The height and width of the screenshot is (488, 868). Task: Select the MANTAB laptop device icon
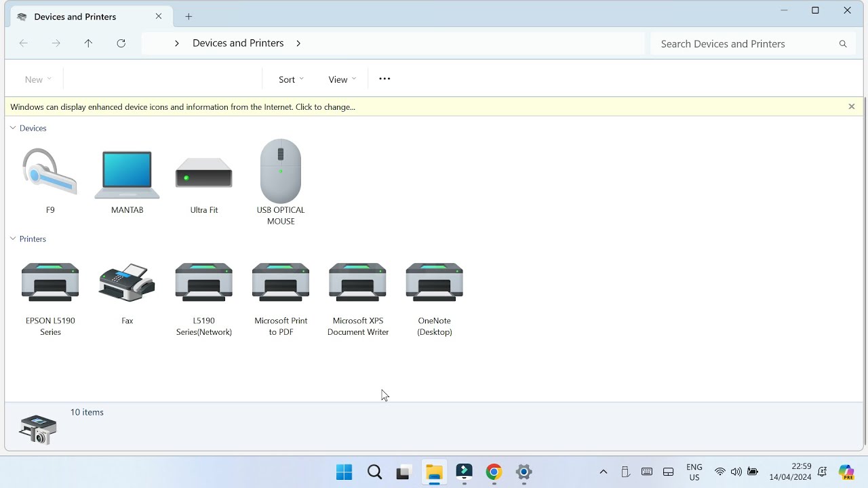pos(127,175)
